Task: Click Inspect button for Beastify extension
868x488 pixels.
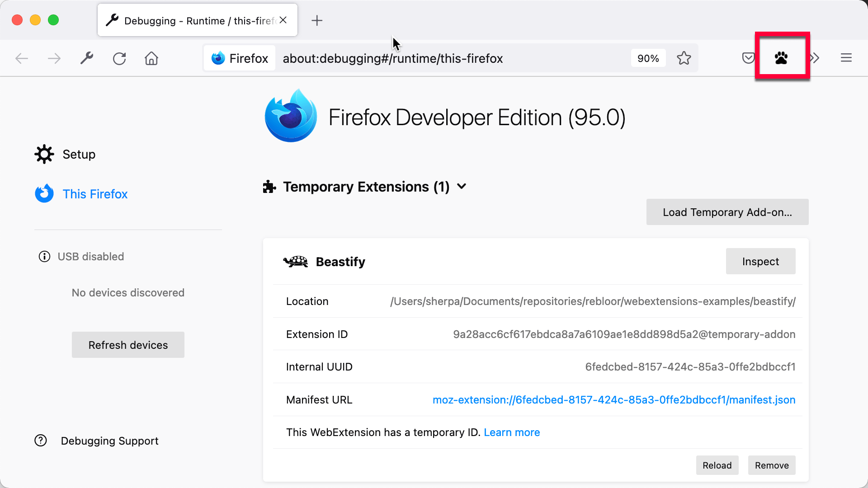Action: click(x=761, y=261)
